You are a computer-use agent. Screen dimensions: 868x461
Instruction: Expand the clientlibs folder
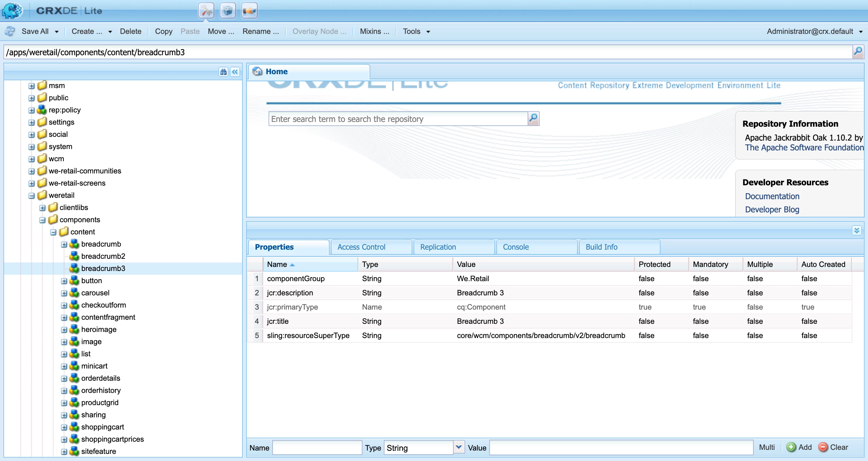pos(42,208)
